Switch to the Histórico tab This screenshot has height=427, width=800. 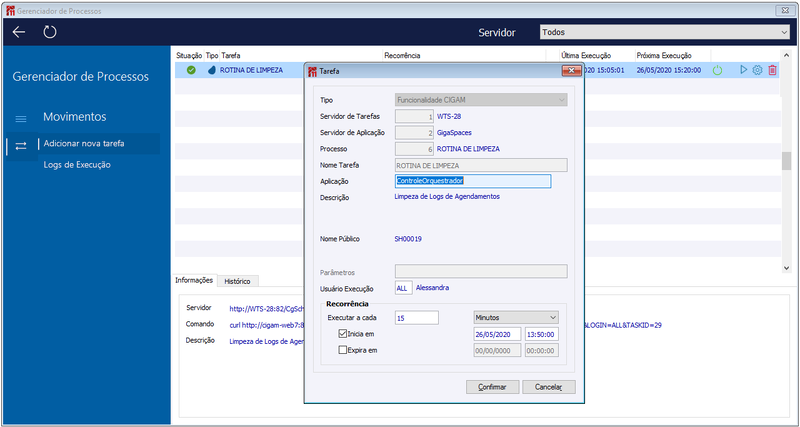click(237, 281)
